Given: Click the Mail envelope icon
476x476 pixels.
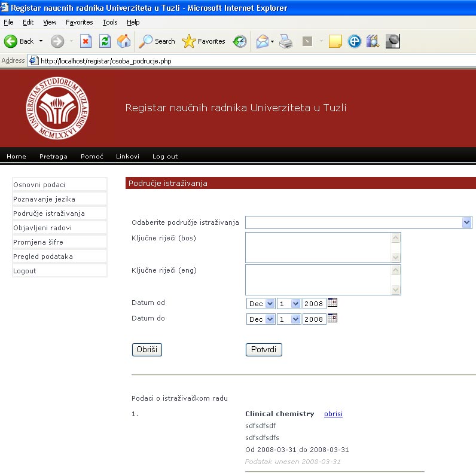Looking at the screenshot, I should click(x=263, y=41).
